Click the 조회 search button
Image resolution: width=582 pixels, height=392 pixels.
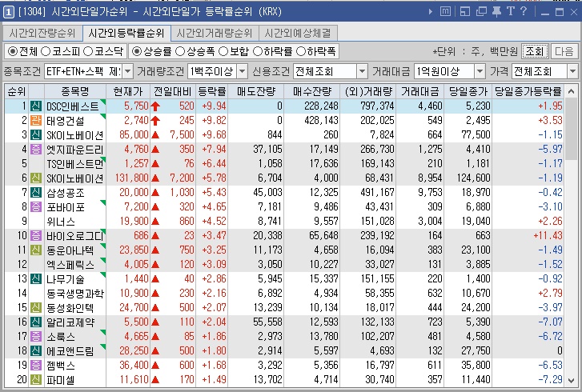(x=535, y=51)
